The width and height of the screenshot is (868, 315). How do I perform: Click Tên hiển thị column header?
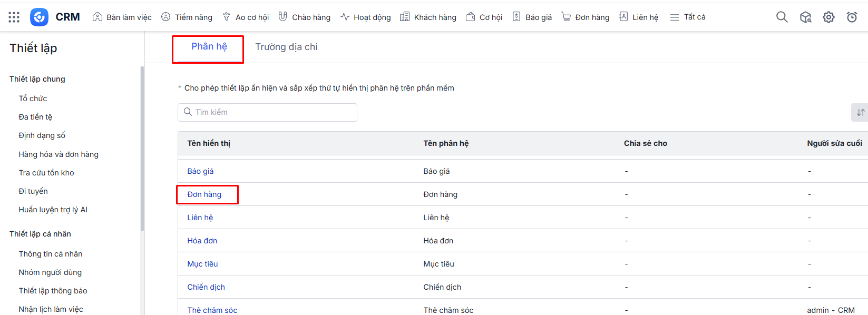[209, 143]
